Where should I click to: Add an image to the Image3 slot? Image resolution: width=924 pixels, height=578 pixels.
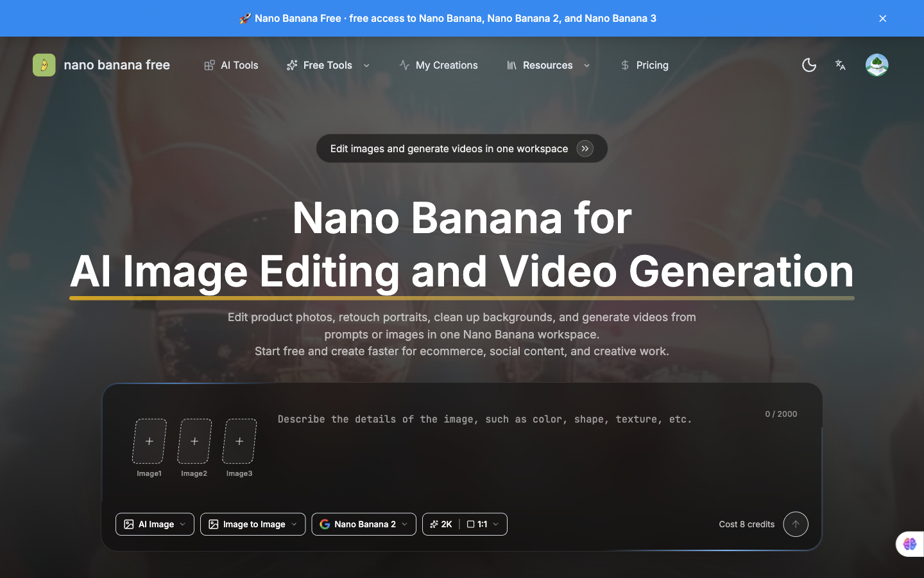pos(239,441)
